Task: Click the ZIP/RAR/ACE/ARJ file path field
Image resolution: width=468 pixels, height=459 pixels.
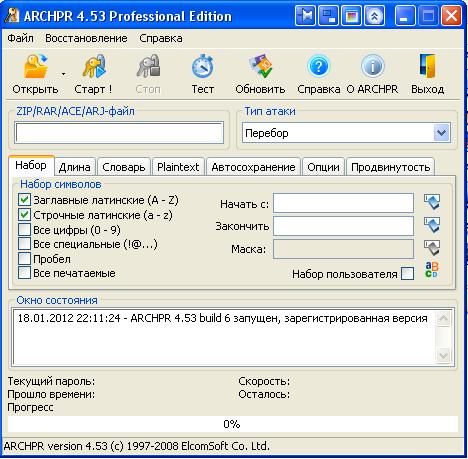Action: click(x=119, y=133)
